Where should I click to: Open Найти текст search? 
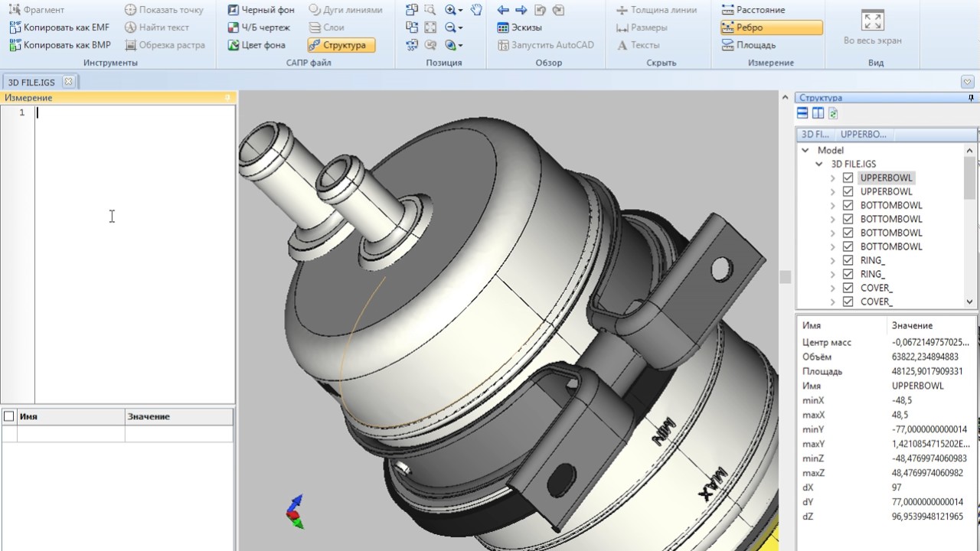tap(157, 28)
